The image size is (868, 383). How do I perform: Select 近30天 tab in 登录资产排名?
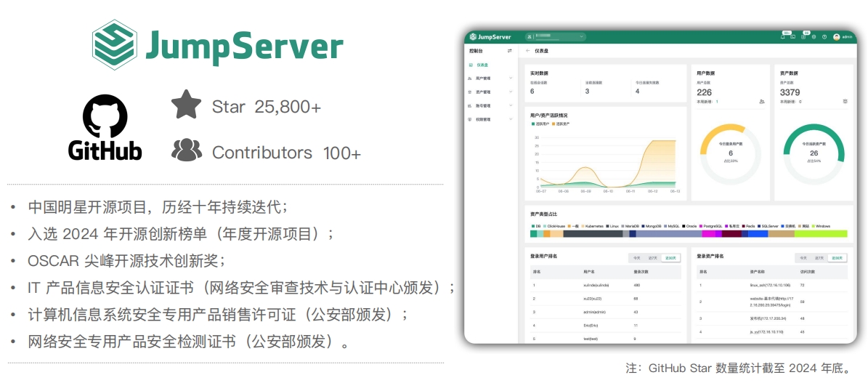[837, 258]
